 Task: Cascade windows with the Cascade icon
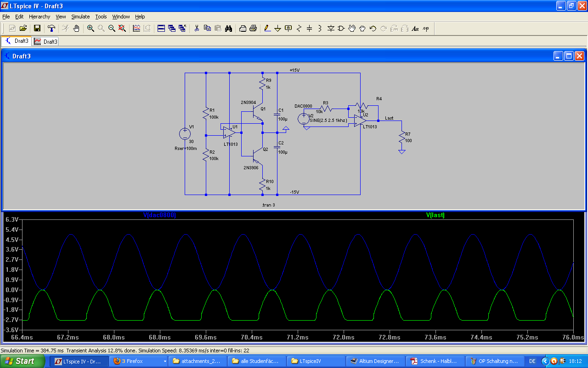click(172, 29)
